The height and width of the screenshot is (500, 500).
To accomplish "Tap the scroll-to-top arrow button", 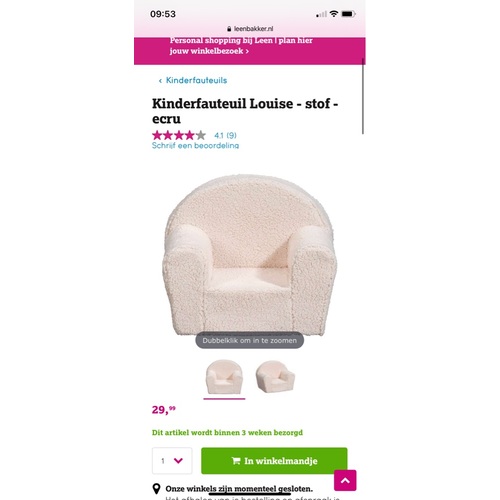I will (x=345, y=480).
